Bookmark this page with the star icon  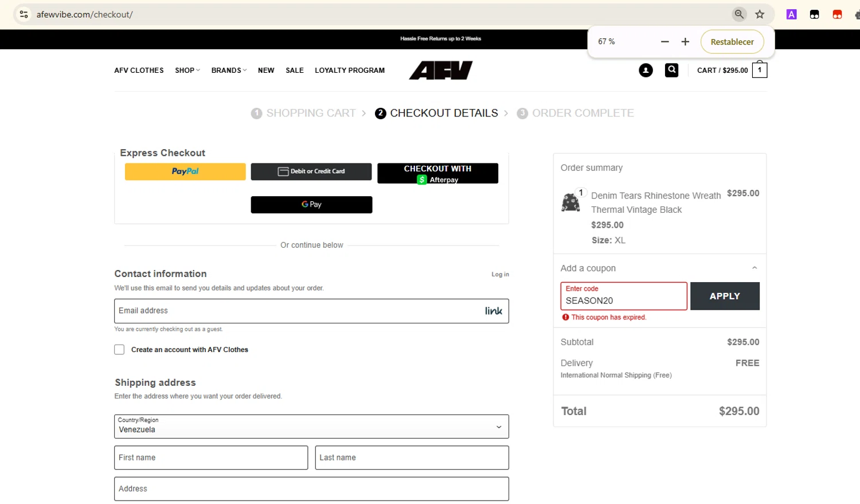[x=760, y=14]
